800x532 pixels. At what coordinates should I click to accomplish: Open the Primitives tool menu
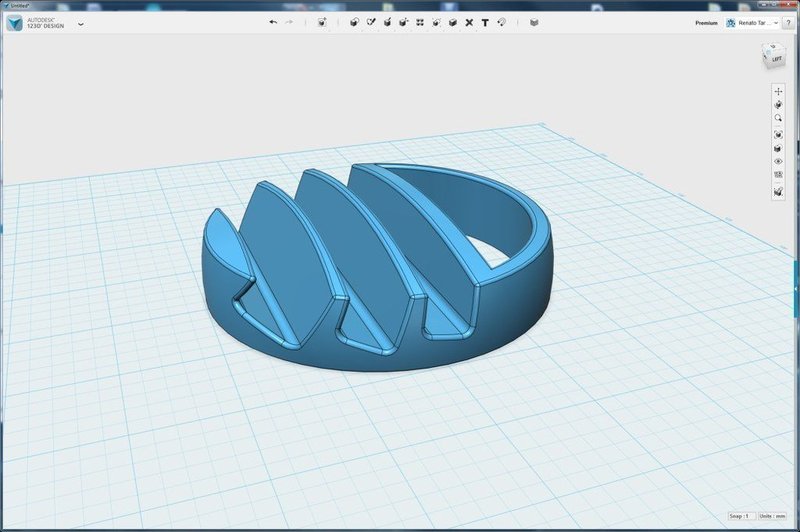click(355, 22)
